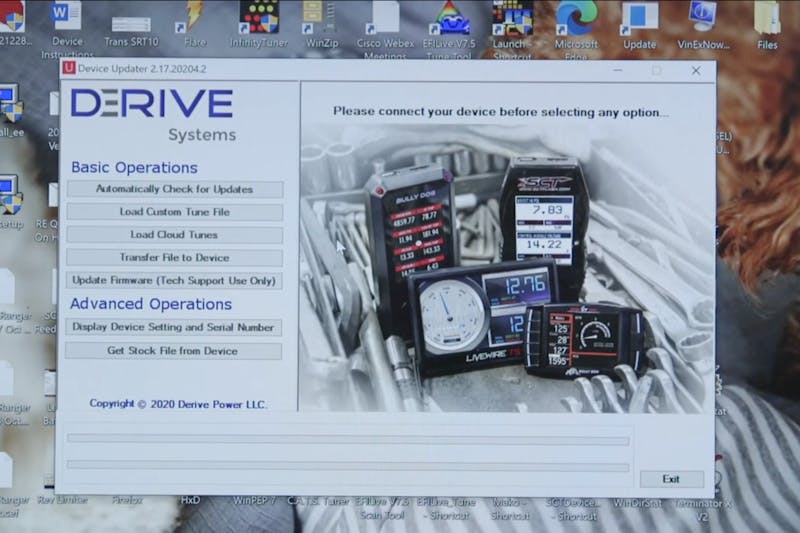This screenshot has width=800, height=533.
Task: Open the EFILive V7.5 Tune Tool shortcut
Action: 448,17
